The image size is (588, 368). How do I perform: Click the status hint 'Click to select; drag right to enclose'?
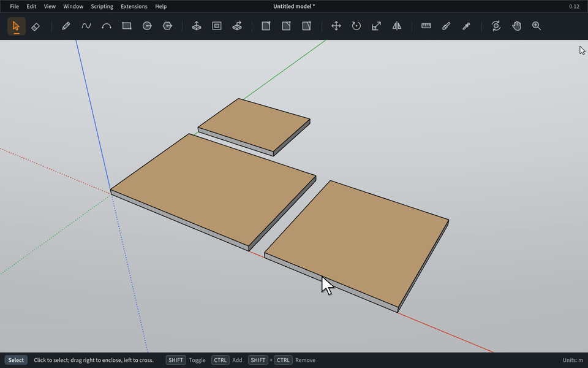point(94,360)
